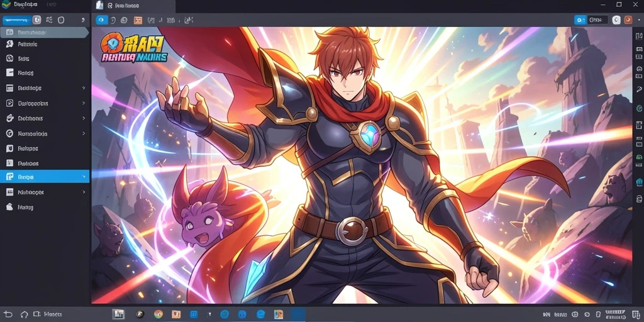
Task: Click the gray rounded-square icon beside blue pill
Action: pyautogui.click(x=37, y=19)
